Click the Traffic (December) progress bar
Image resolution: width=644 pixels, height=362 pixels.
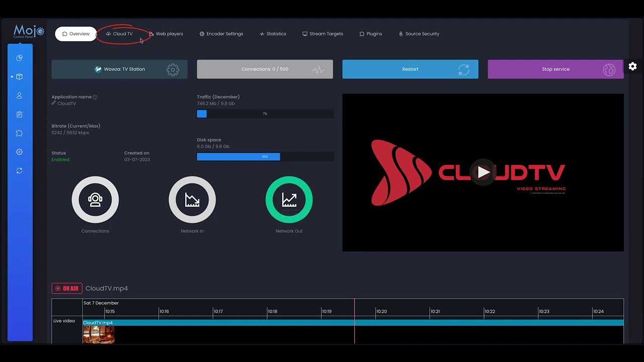pyautogui.click(x=265, y=114)
